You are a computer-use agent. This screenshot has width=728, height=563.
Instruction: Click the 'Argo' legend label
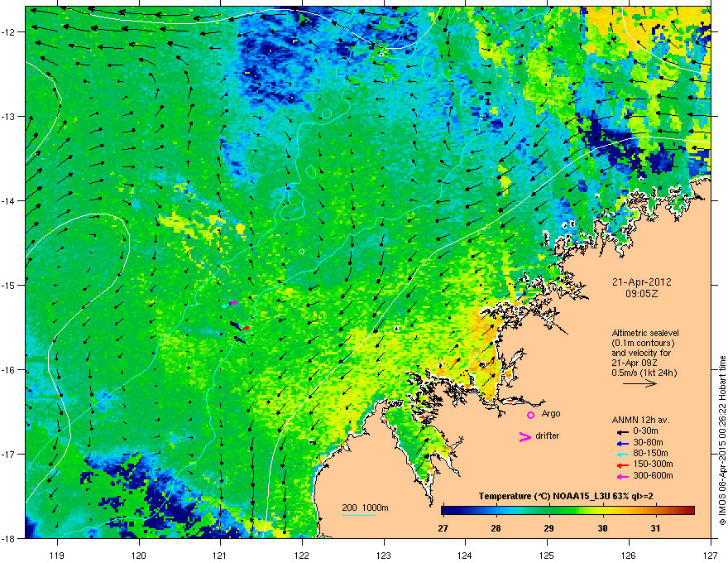pos(551,413)
